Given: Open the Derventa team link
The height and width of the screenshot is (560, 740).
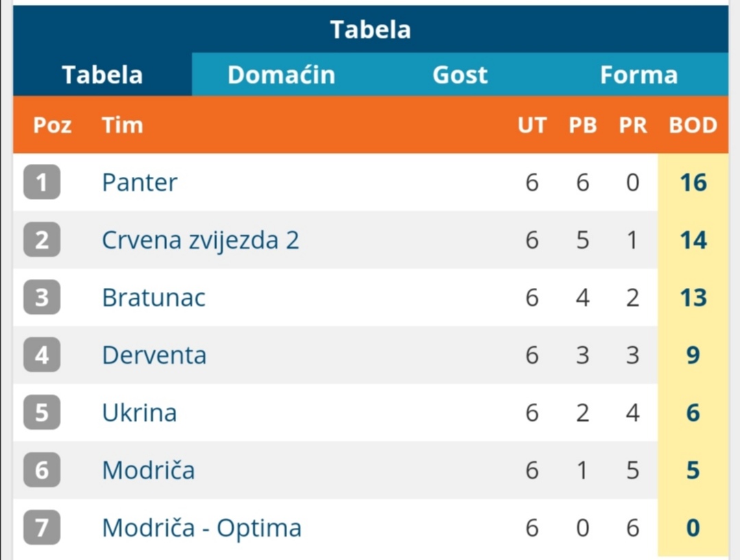Looking at the screenshot, I should point(154,355).
